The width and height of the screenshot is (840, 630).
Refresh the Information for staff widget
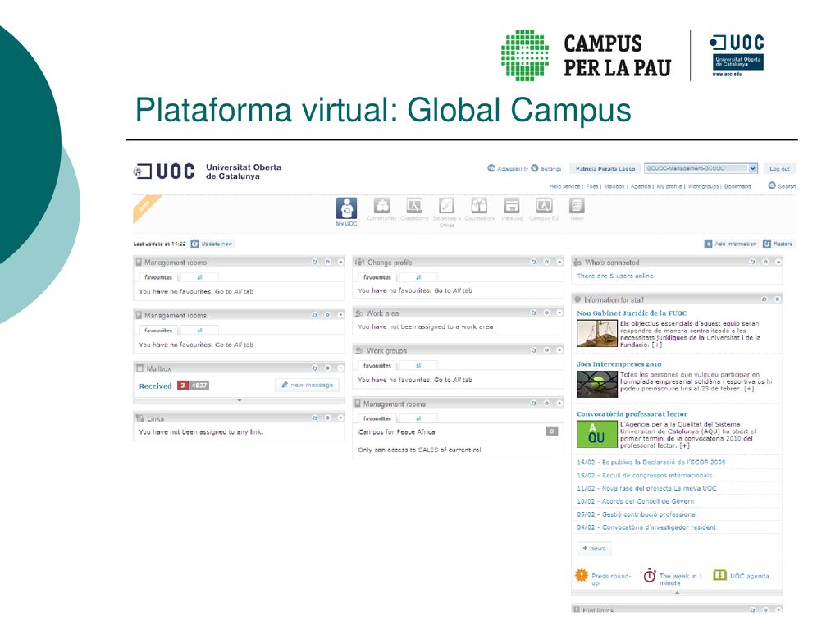[x=765, y=299]
